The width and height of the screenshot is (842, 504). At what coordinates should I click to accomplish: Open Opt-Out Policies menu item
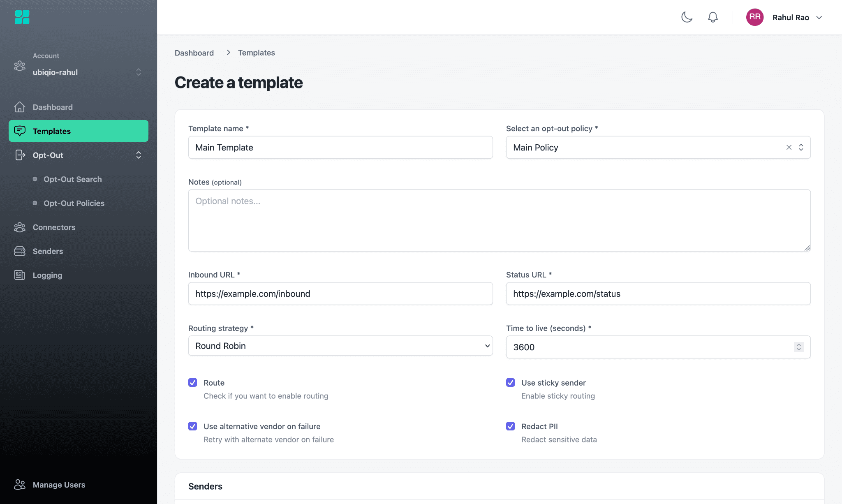point(74,203)
